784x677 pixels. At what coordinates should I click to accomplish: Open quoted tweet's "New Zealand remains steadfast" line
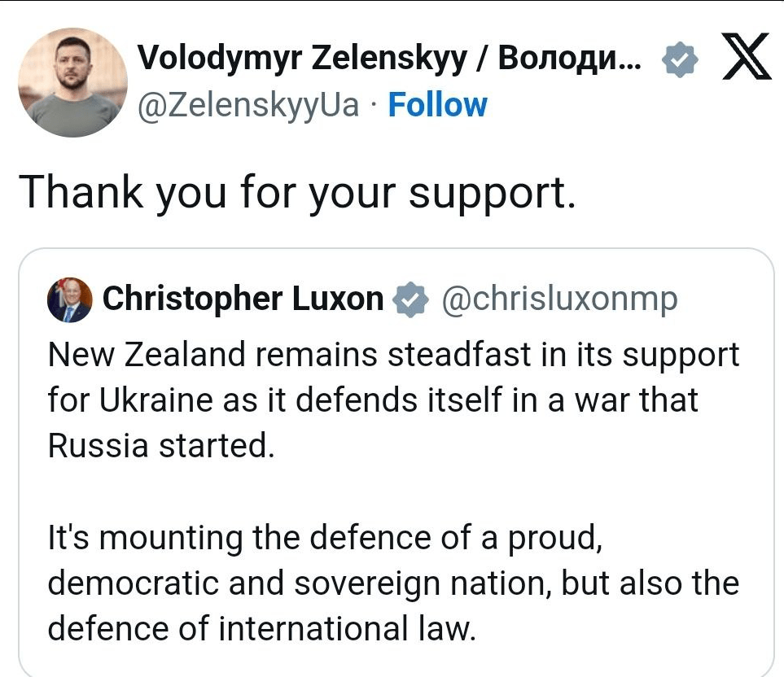click(394, 356)
